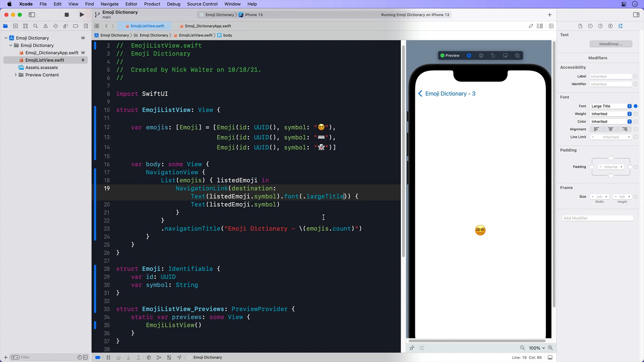Tap the Emoji Dictionary - 3 back link

[446, 94]
